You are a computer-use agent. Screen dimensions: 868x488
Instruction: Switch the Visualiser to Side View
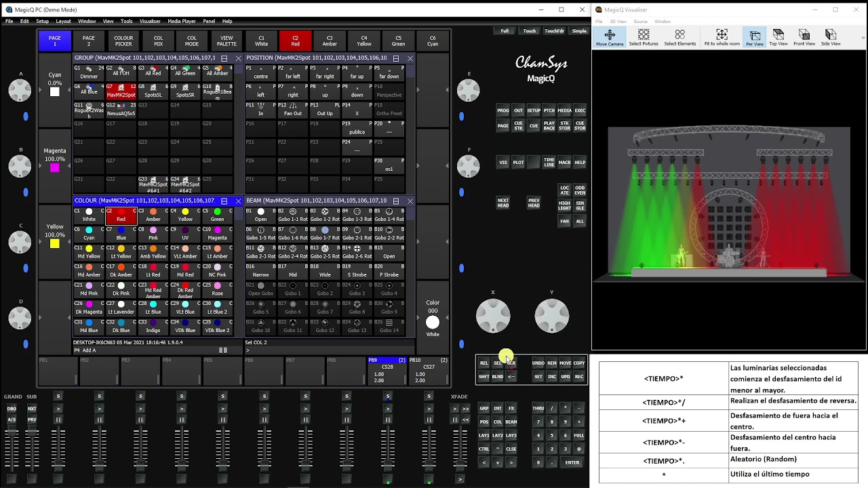click(x=830, y=37)
